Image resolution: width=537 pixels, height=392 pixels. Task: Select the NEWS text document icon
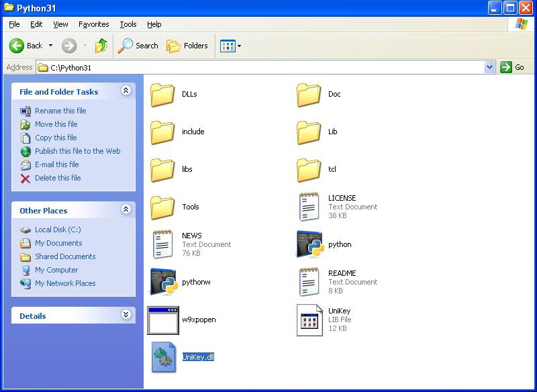pos(162,244)
